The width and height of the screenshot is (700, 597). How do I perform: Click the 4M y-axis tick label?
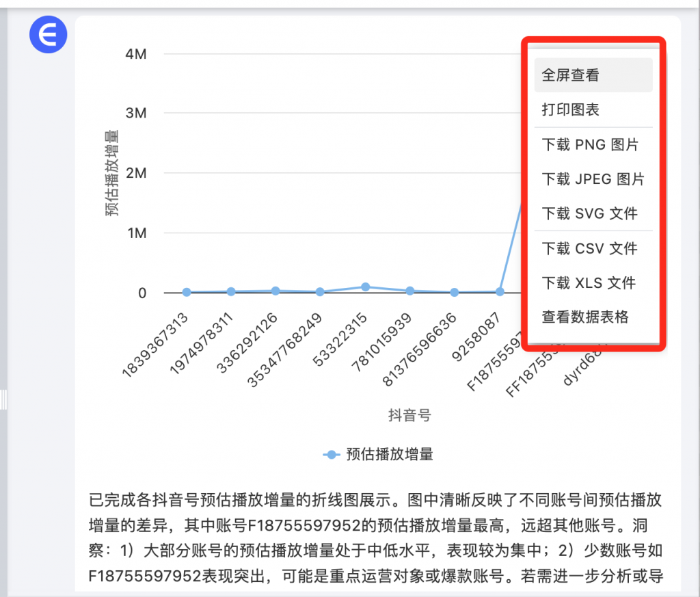[136, 54]
